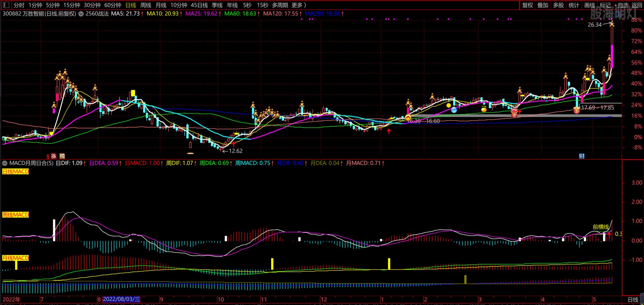Screen dimensions: 644x305
Task: Click the 标记 mark button
Action: click(605, 5)
